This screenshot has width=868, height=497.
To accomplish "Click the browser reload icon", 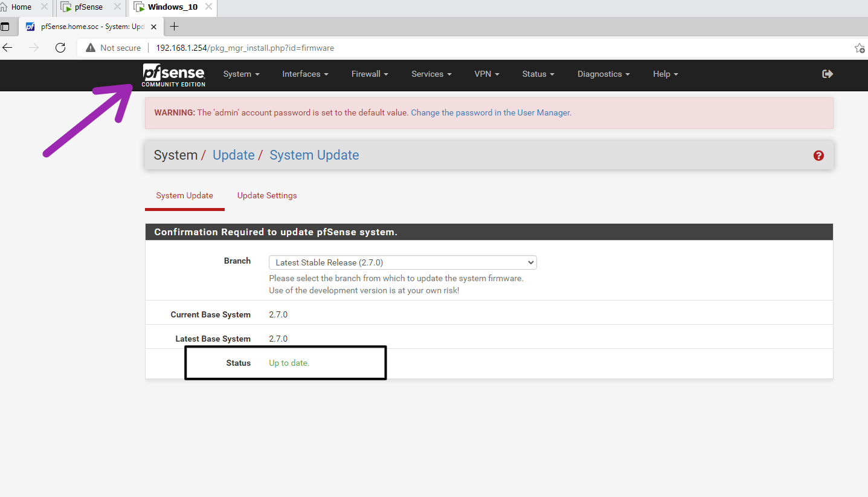I will (60, 48).
